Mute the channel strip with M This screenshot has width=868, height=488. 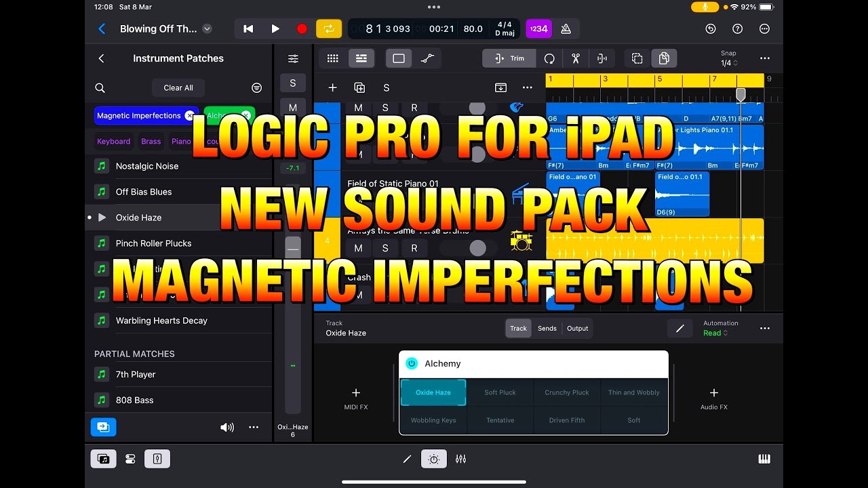tap(293, 108)
